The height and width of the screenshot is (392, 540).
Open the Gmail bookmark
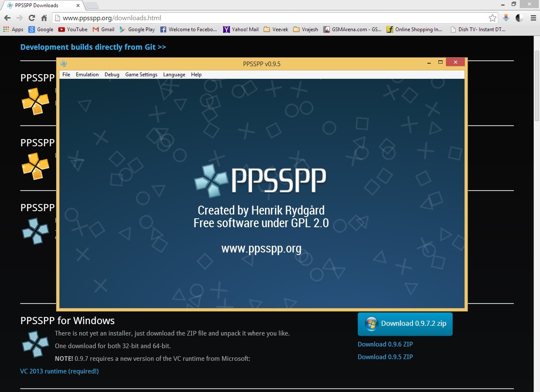104,30
